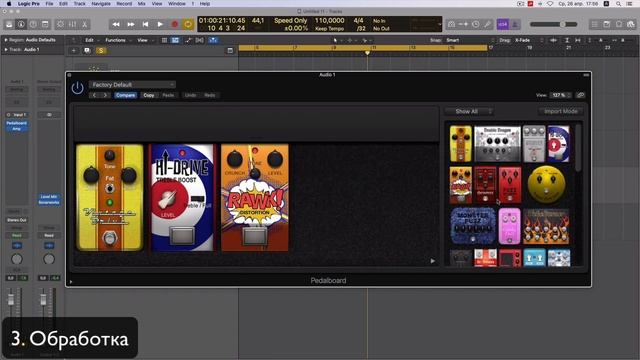Image resolution: width=640 pixels, height=360 pixels.
Task: Click the Compare button
Action: [125, 95]
